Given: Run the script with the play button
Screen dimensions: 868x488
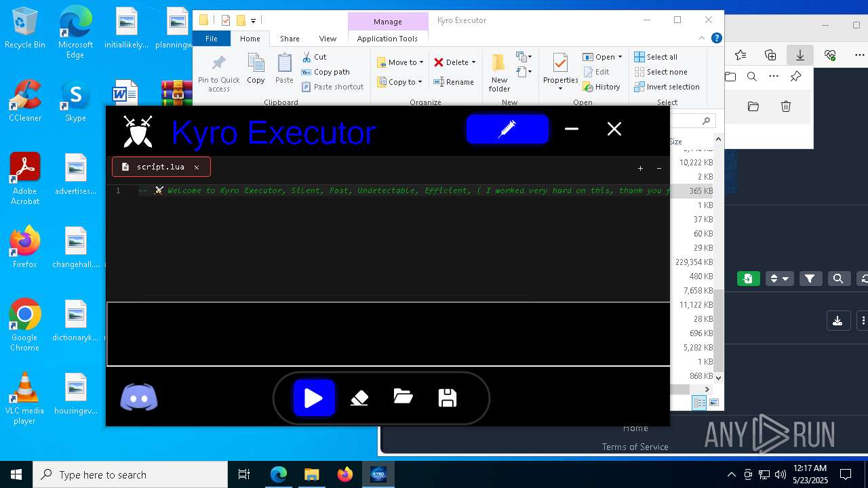Looking at the screenshot, I should (x=313, y=398).
